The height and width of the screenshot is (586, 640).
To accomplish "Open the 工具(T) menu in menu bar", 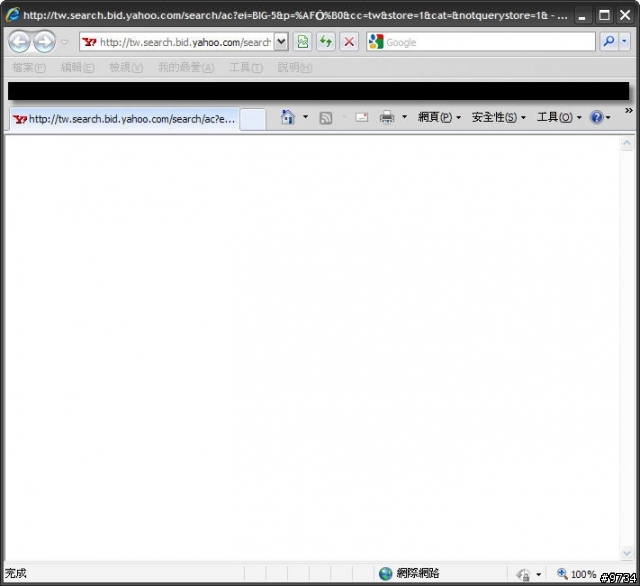I will point(246,67).
